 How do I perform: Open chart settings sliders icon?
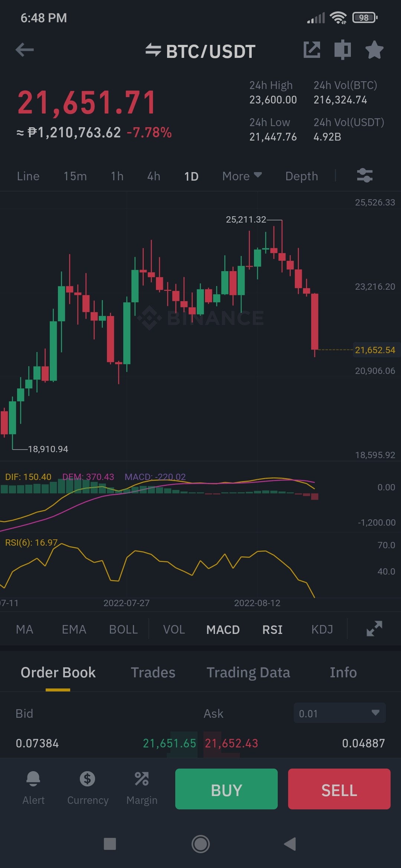tap(365, 175)
